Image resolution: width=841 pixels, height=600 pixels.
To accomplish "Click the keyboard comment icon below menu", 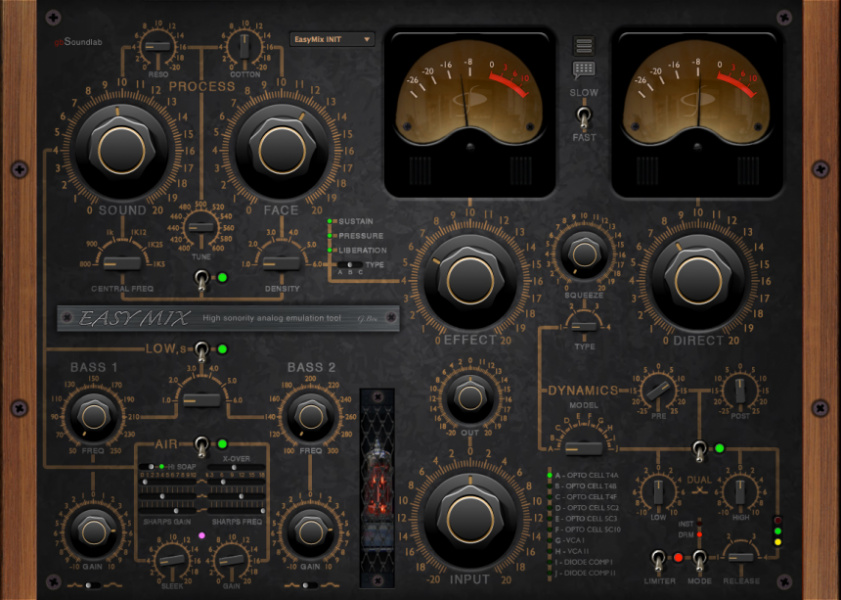I will tap(584, 69).
